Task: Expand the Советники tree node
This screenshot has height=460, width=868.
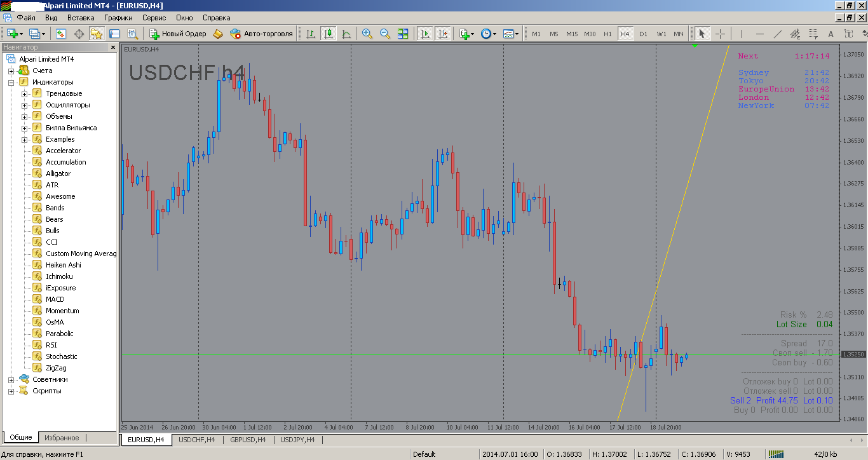Action: point(11,379)
